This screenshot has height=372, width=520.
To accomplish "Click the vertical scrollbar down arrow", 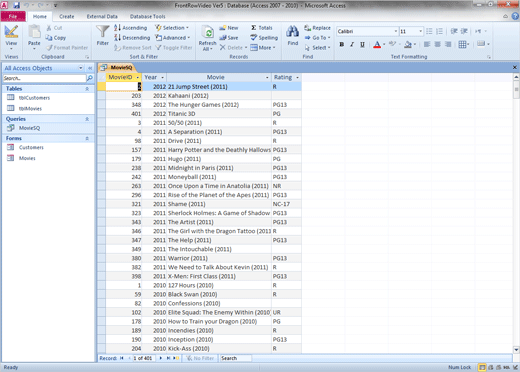I will click(516, 350).
